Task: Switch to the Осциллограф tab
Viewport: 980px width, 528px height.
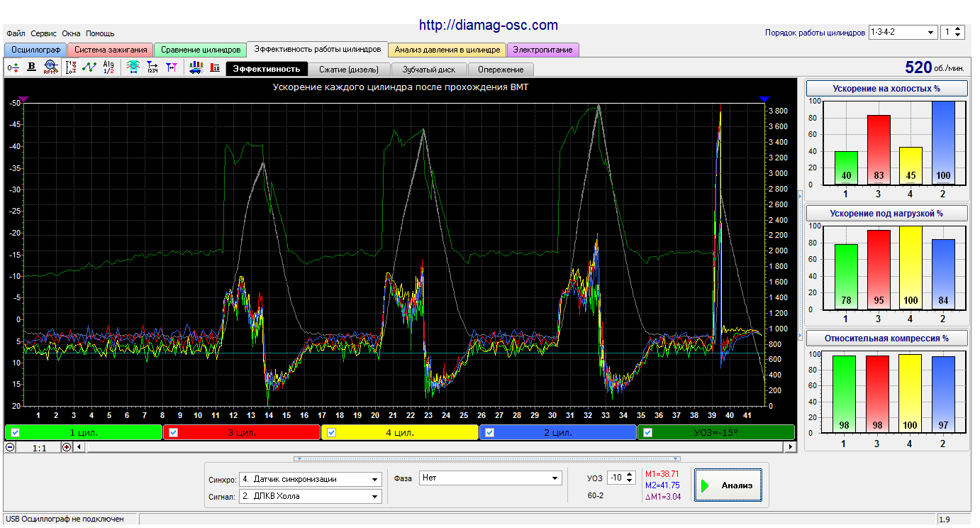Action: click(x=36, y=50)
